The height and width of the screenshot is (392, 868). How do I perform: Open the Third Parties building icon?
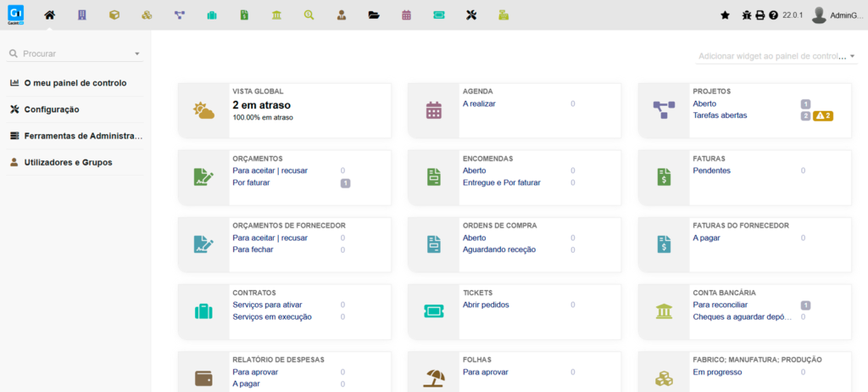pyautogui.click(x=81, y=15)
